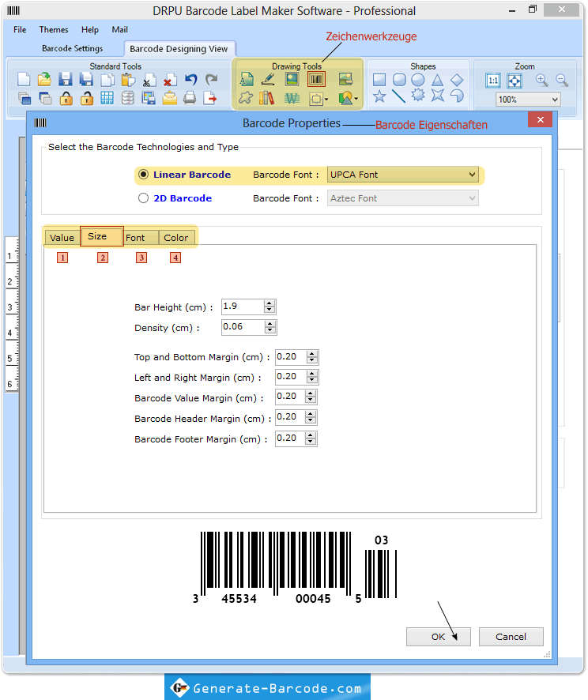Image resolution: width=588 pixels, height=700 pixels.
Task: Open the Help menu
Action: click(90, 29)
